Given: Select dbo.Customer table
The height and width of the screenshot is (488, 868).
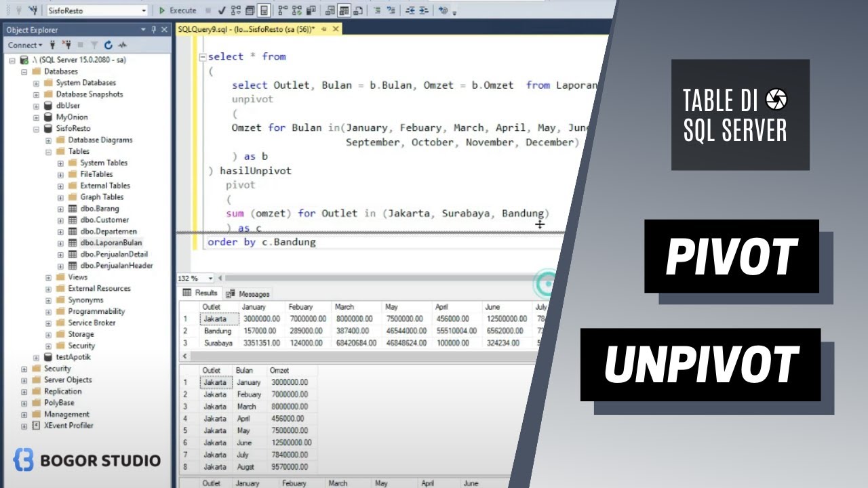Looking at the screenshot, I should [x=104, y=220].
